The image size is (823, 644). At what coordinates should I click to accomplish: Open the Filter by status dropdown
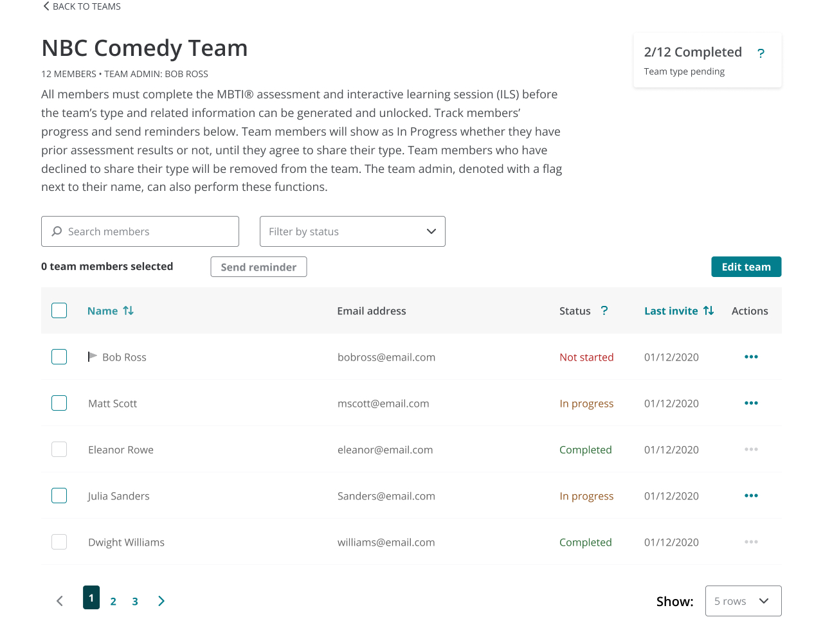point(352,231)
